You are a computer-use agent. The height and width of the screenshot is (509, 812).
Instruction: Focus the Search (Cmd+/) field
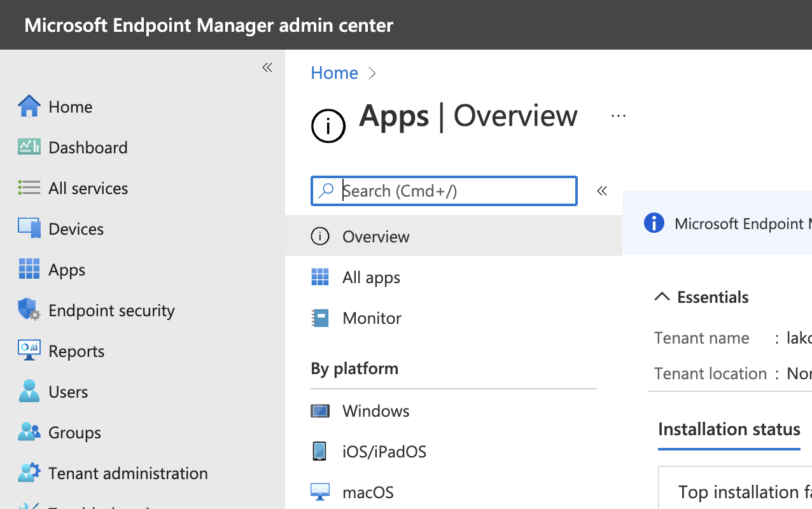click(x=444, y=191)
